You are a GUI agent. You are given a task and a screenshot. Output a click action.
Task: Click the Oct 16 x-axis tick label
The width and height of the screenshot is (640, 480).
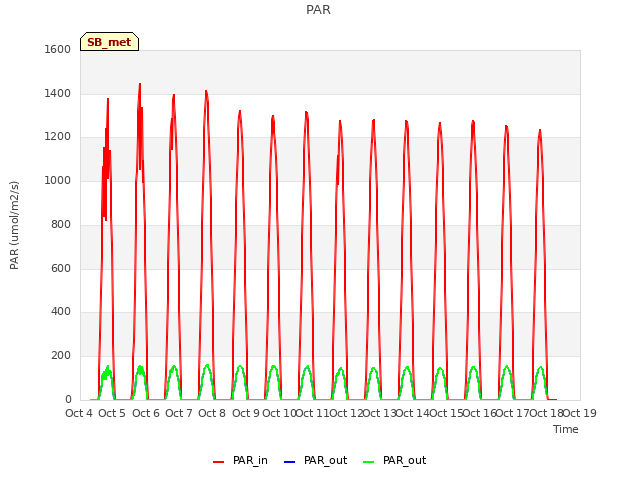pos(480,413)
